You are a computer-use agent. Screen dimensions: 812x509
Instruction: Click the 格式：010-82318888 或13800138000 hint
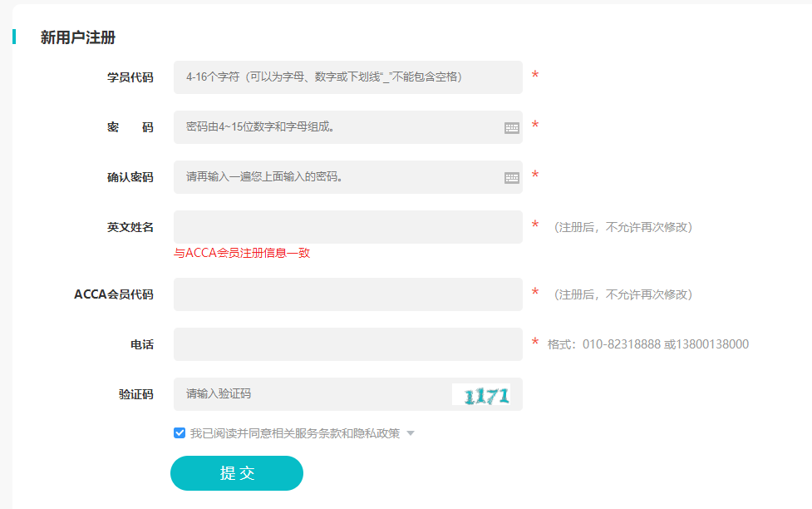[x=647, y=344]
